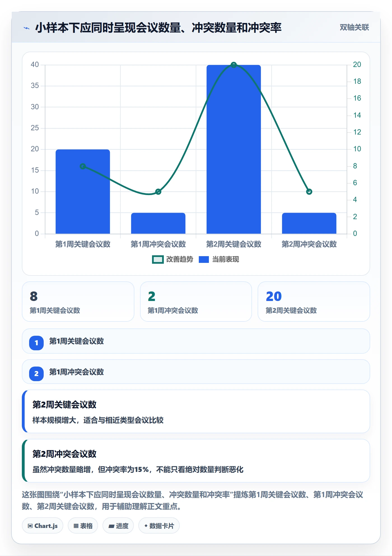
Task: Toggle the 当前表现 blue legend swatch
Action: coord(204,260)
